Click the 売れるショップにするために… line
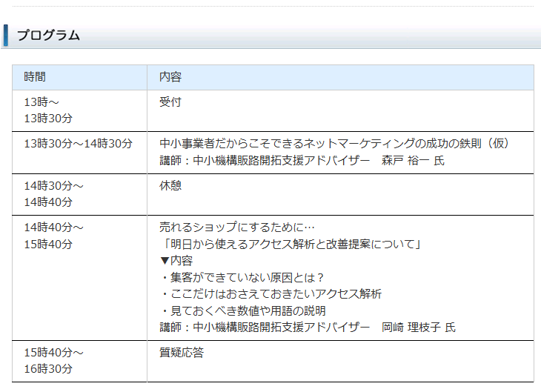The height and width of the screenshot is (392, 541). 237,227
